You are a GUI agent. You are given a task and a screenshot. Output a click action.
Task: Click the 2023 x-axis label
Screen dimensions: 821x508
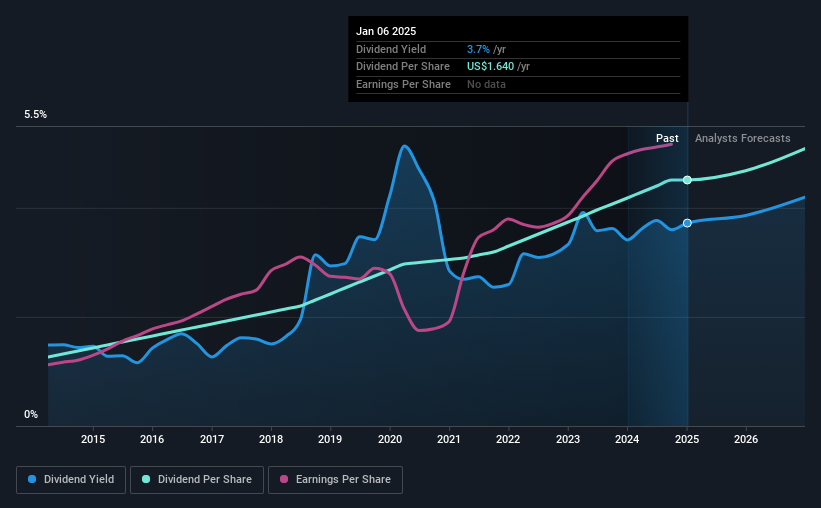[x=568, y=439]
